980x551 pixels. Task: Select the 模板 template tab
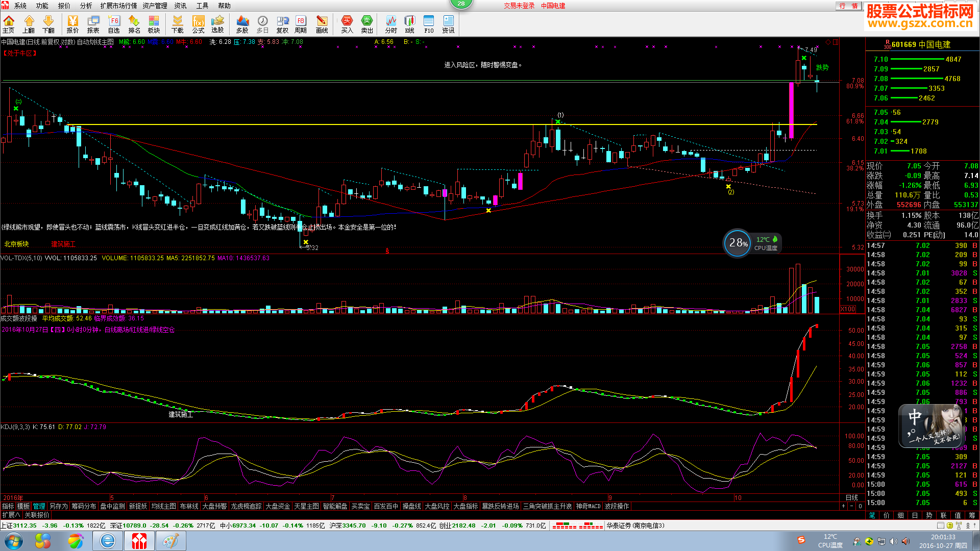[x=23, y=506]
